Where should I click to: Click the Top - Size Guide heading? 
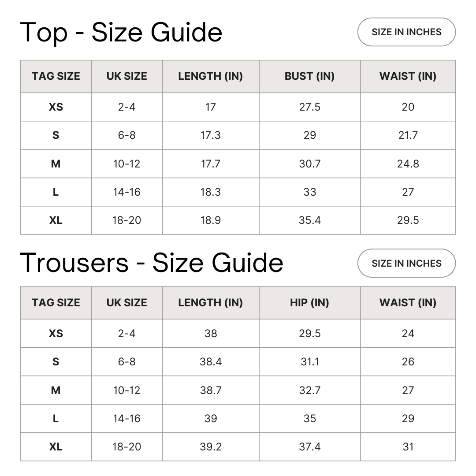click(x=121, y=32)
